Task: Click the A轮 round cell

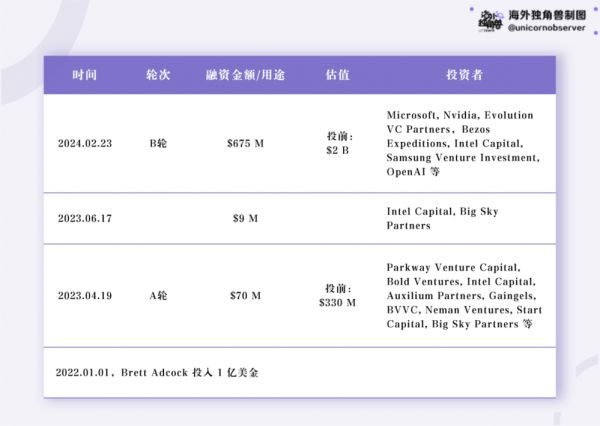Action: [x=158, y=296]
